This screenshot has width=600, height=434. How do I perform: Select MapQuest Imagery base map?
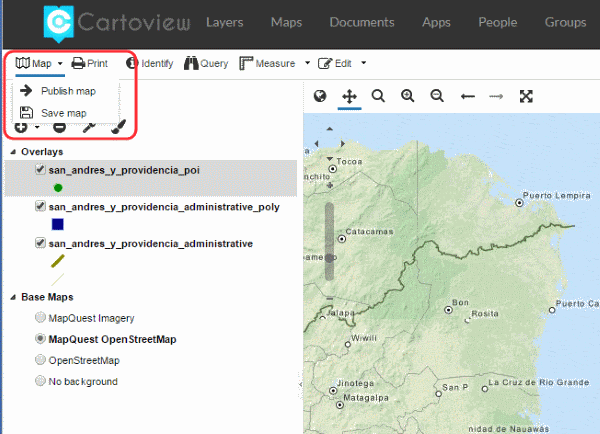click(x=40, y=317)
